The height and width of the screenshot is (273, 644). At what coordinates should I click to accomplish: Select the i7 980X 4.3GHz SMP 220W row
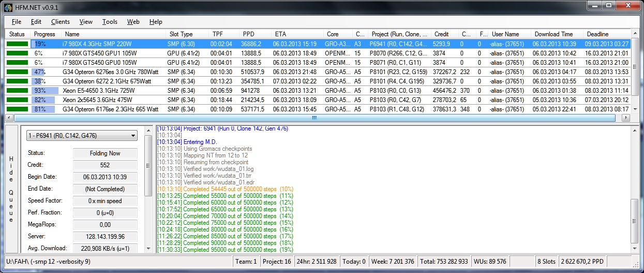pos(318,44)
